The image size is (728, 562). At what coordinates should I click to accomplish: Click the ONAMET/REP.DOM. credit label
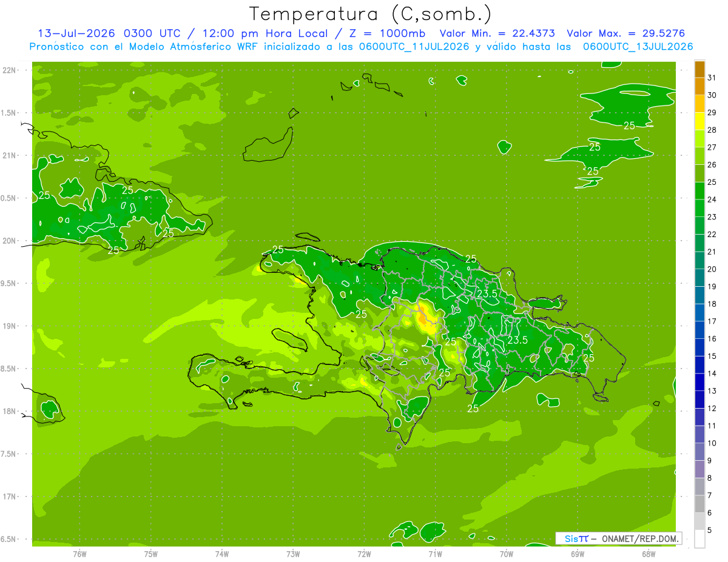click(641, 538)
